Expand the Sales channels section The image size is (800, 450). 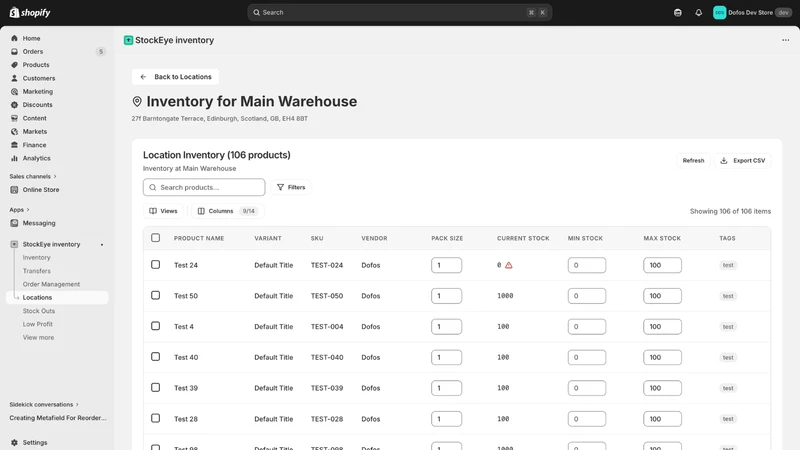tap(33, 176)
